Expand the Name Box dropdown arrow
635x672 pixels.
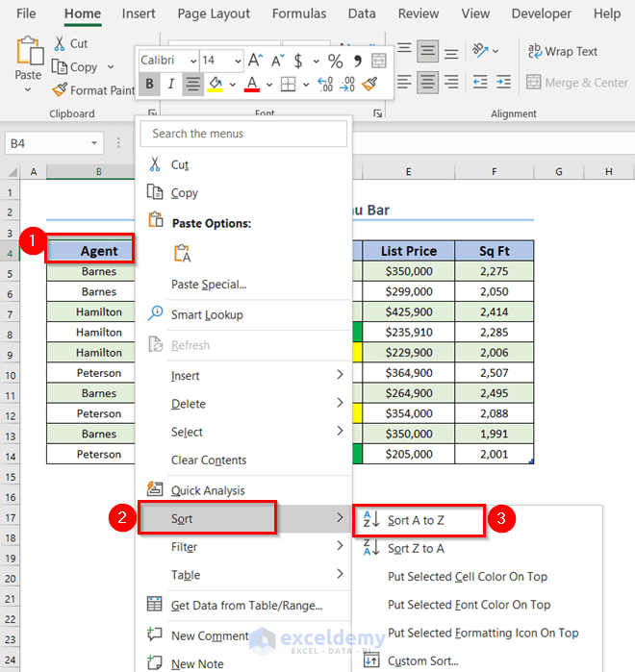tap(94, 143)
